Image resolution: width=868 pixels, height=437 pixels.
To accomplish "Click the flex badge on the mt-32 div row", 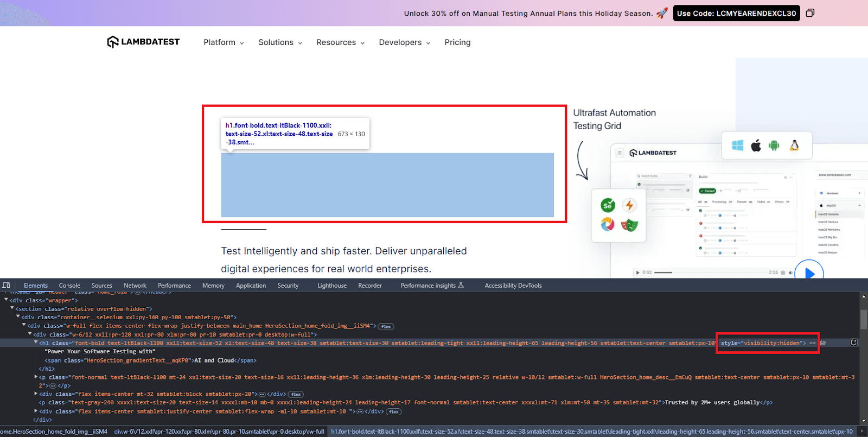I will [x=296, y=394].
